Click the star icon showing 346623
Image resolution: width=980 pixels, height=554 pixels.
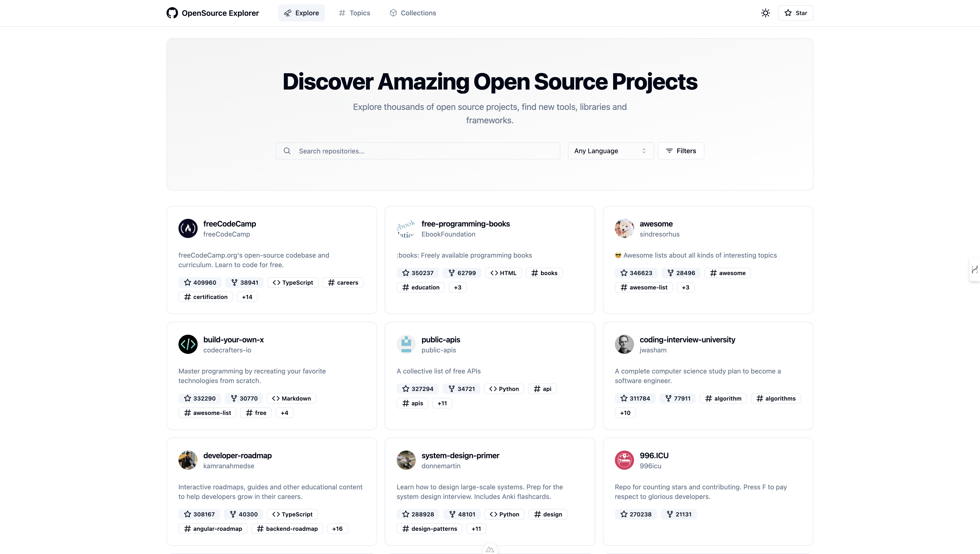tap(624, 273)
